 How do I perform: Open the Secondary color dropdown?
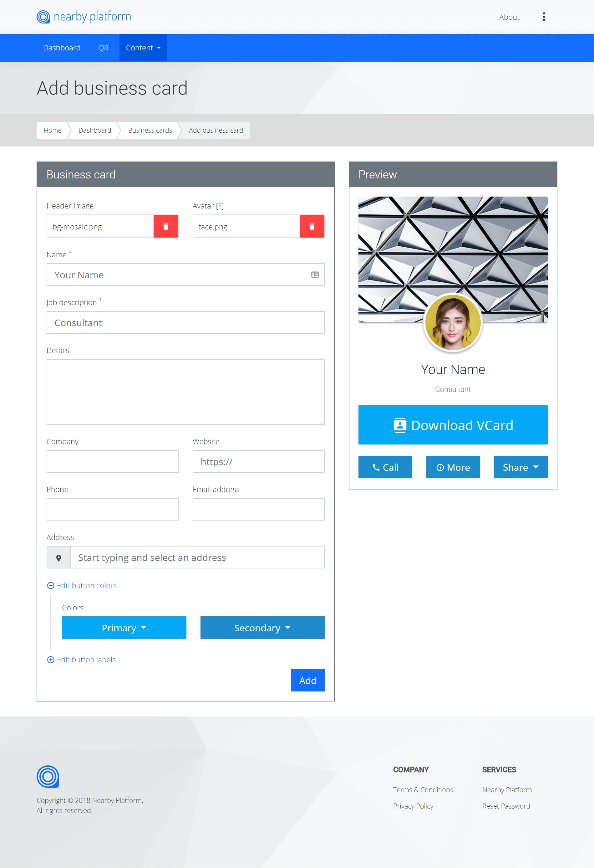(x=262, y=628)
